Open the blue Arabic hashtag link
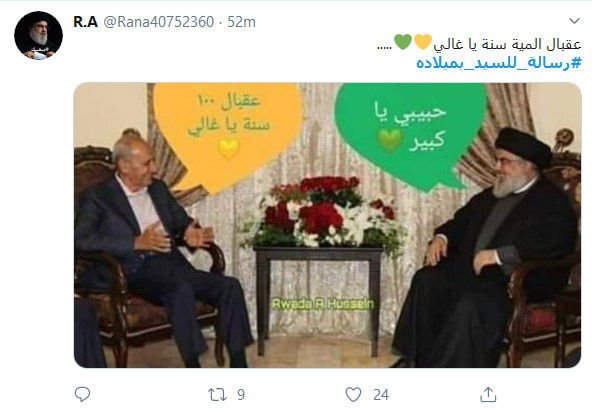592x411 pixels. pos(498,63)
